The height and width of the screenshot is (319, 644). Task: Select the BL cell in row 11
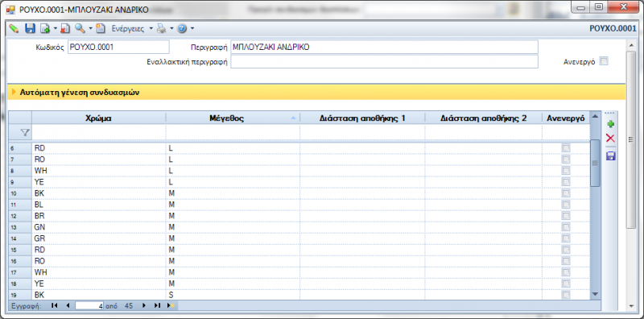coord(99,205)
